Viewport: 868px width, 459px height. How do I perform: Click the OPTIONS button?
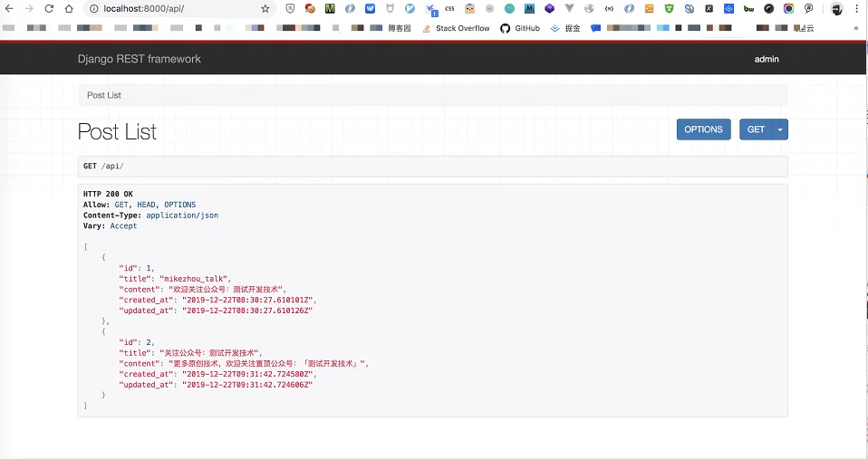(x=704, y=129)
